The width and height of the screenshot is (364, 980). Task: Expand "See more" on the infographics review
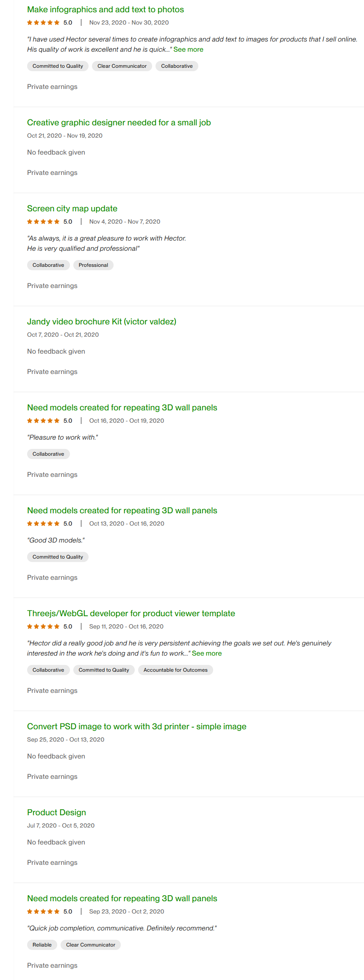(x=188, y=50)
